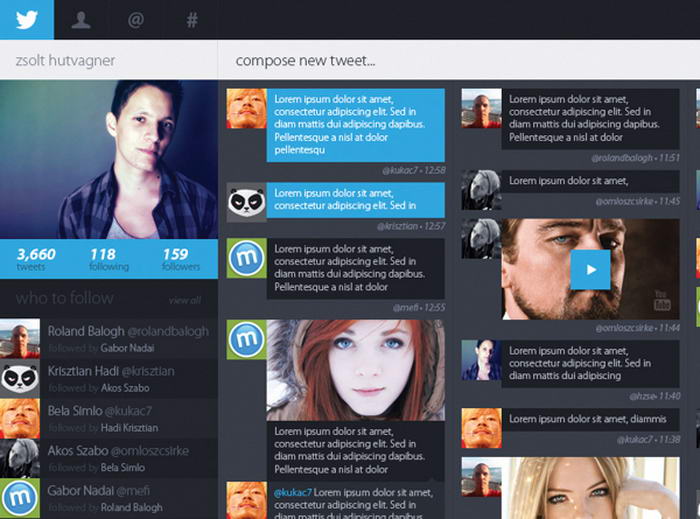Viewport: 700px width, 519px height.
Task: View the 3,660 tweets count
Action: [36, 259]
